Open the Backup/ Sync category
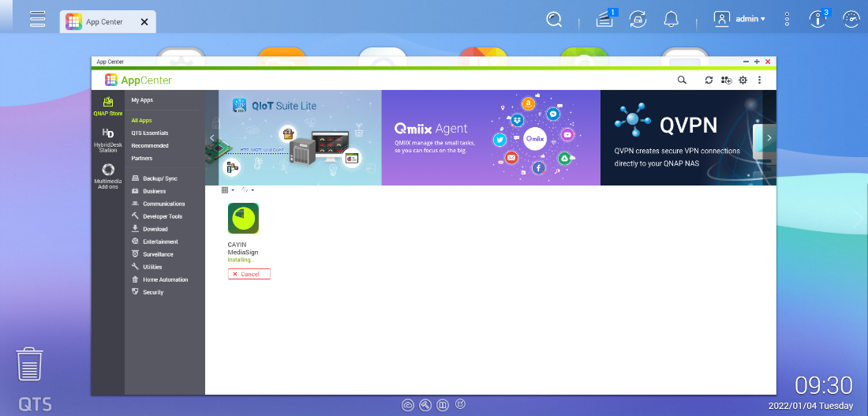 [x=155, y=178]
